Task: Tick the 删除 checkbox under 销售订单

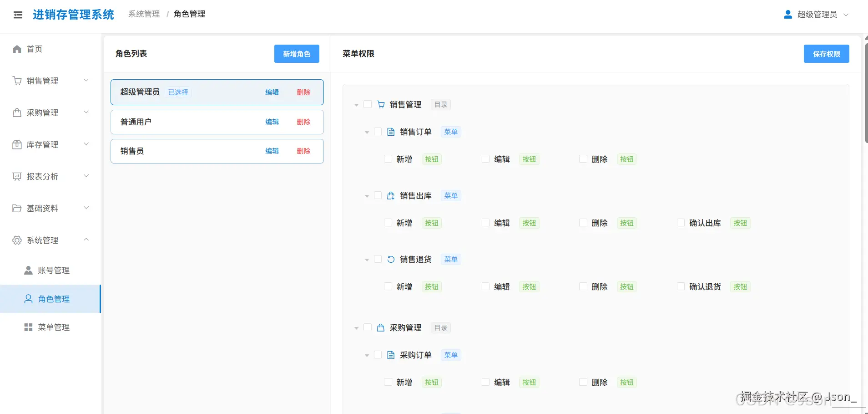Action: [583, 159]
